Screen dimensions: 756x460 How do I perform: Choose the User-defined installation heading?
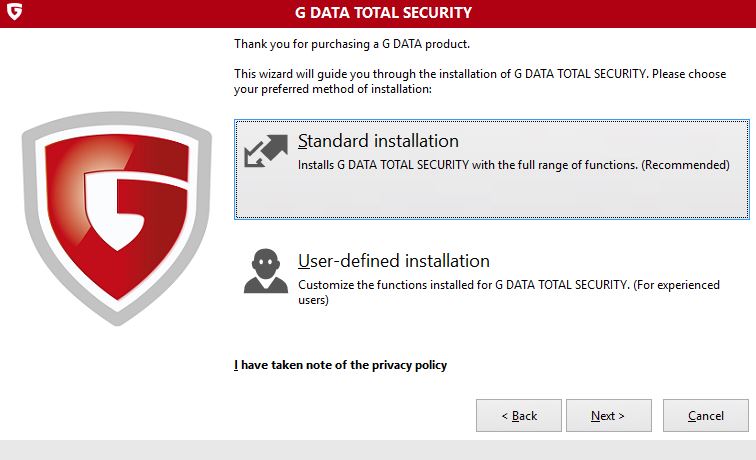click(x=393, y=261)
